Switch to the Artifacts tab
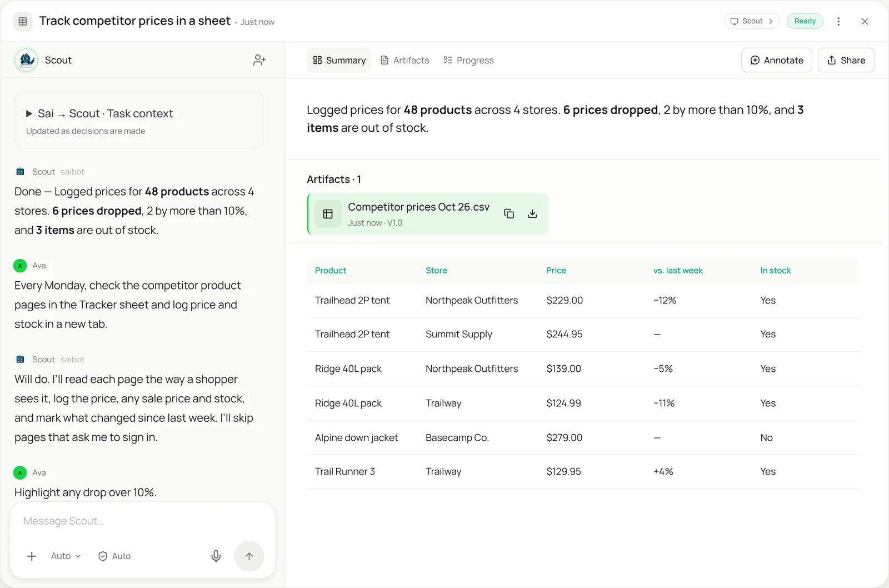The width and height of the screenshot is (889, 588). coord(404,60)
